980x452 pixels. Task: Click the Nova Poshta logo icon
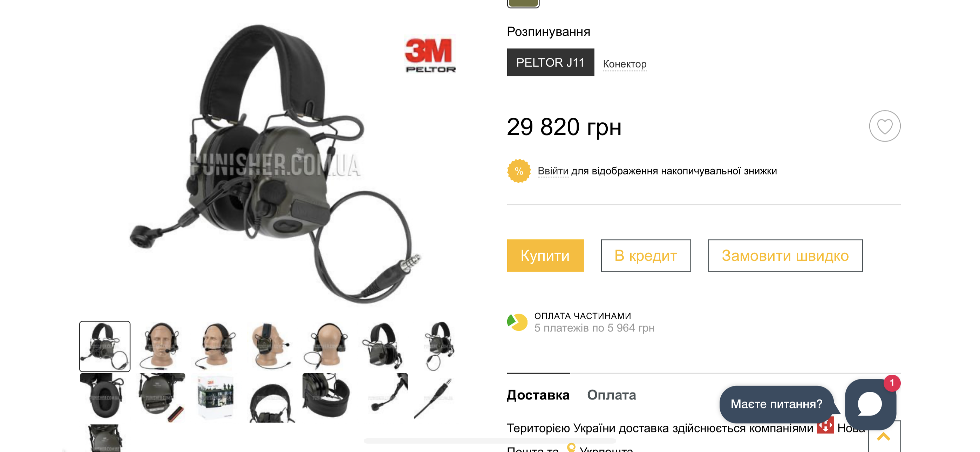(825, 426)
